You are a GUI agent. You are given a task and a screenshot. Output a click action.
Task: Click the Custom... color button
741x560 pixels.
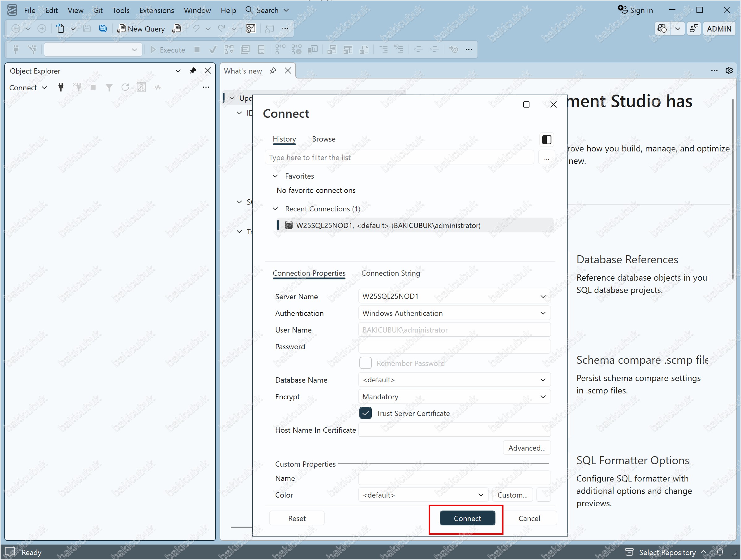(x=512, y=495)
